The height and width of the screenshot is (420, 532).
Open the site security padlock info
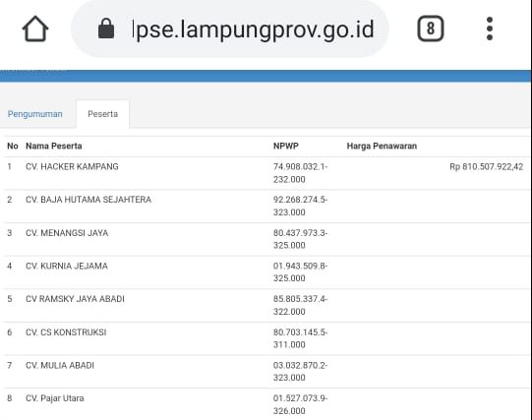point(106,29)
